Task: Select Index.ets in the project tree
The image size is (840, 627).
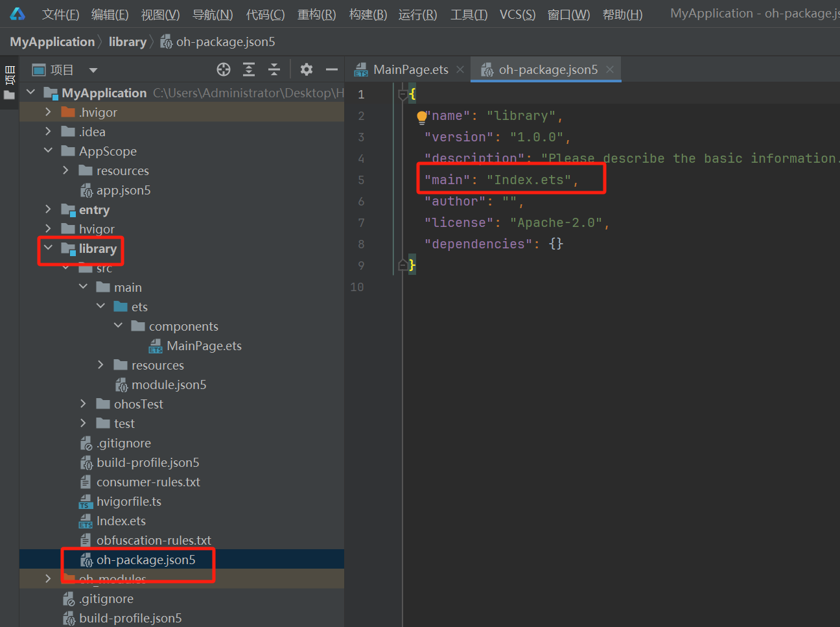Action: 121,521
